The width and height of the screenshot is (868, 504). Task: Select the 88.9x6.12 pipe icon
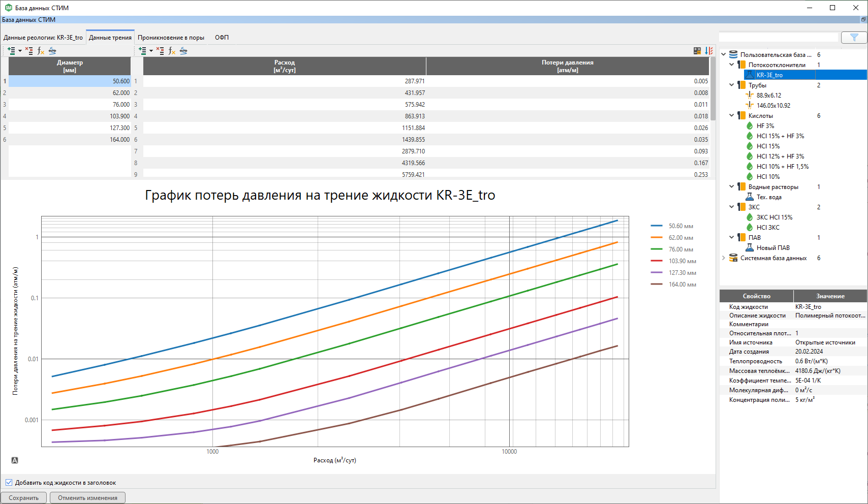pos(750,95)
